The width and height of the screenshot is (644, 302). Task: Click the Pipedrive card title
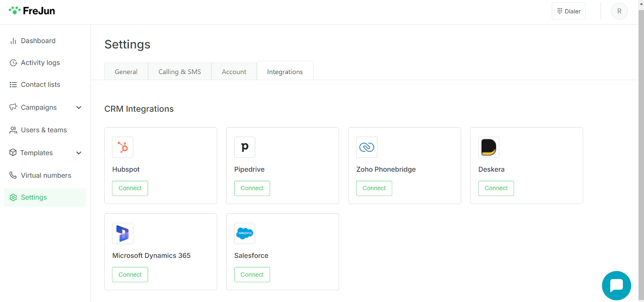(250, 170)
